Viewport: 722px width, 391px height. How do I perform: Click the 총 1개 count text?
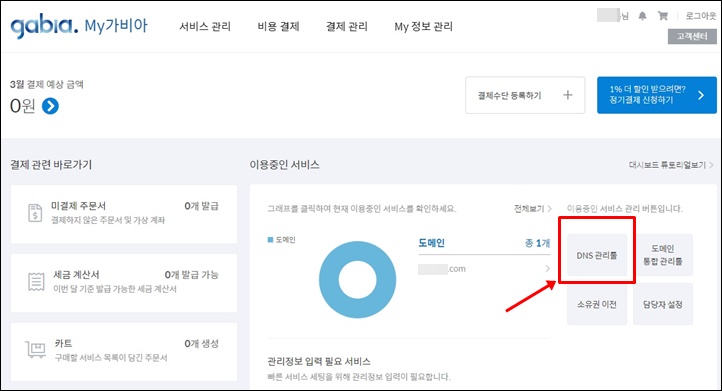click(x=537, y=243)
